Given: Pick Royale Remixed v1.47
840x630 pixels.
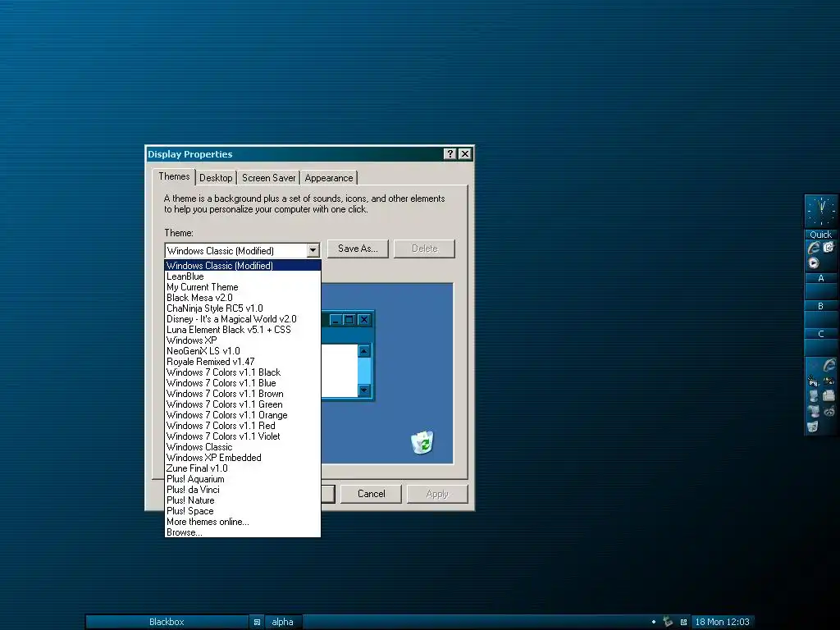Looking at the screenshot, I should (243, 362).
